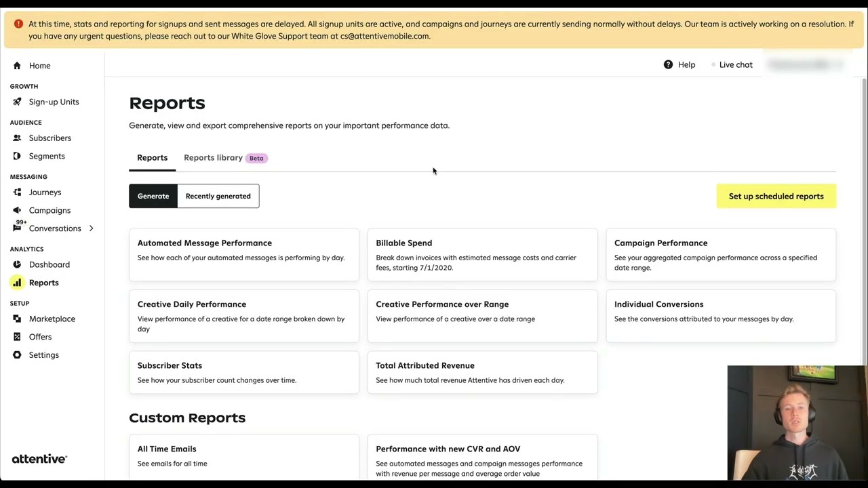Click the Campaigns megaphone icon
The width and height of the screenshot is (868, 488).
click(17, 210)
